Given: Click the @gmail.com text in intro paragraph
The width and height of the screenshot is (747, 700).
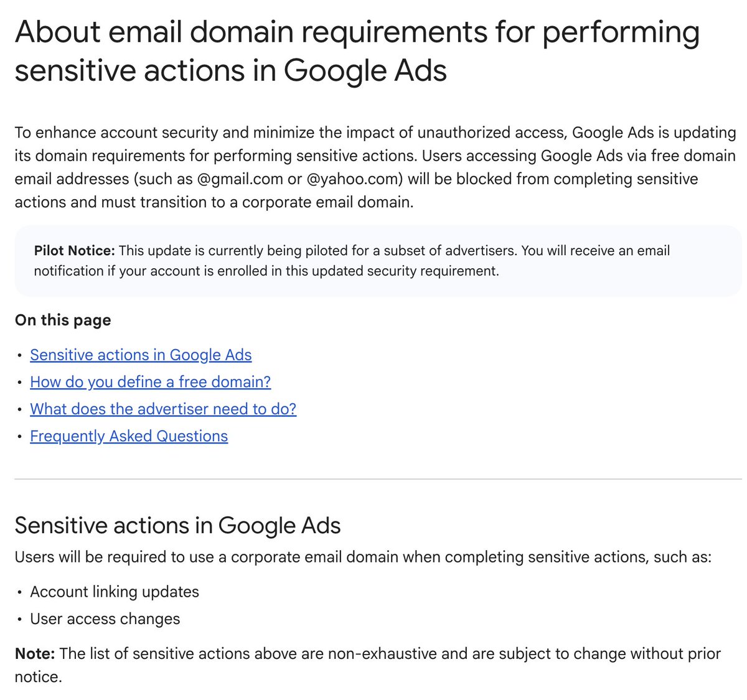Looking at the screenshot, I should (x=240, y=179).
